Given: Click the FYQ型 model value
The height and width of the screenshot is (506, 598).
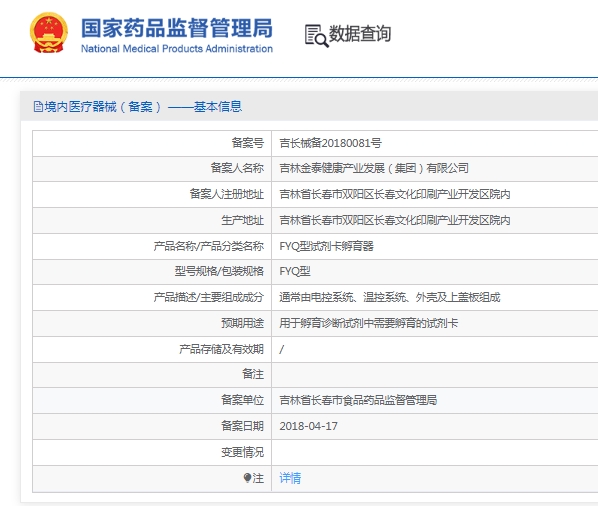Looking at the screenshot, I should (x=295, y=271).
